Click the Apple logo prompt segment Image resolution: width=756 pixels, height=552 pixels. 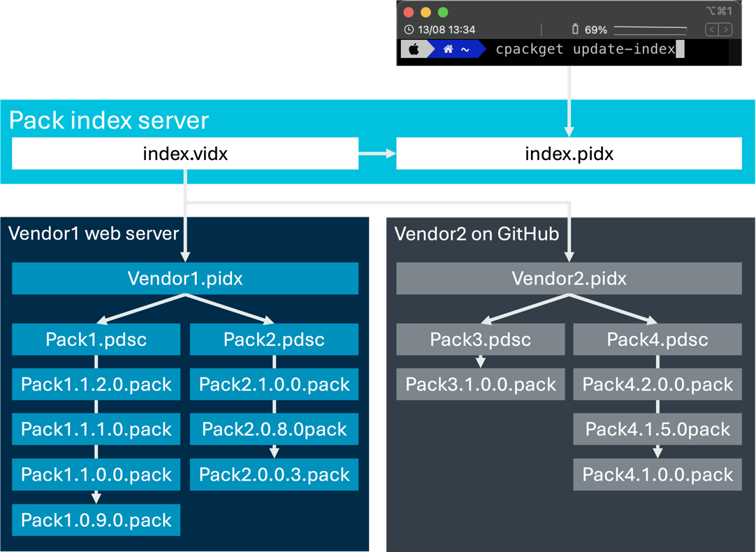coord(414,50)
